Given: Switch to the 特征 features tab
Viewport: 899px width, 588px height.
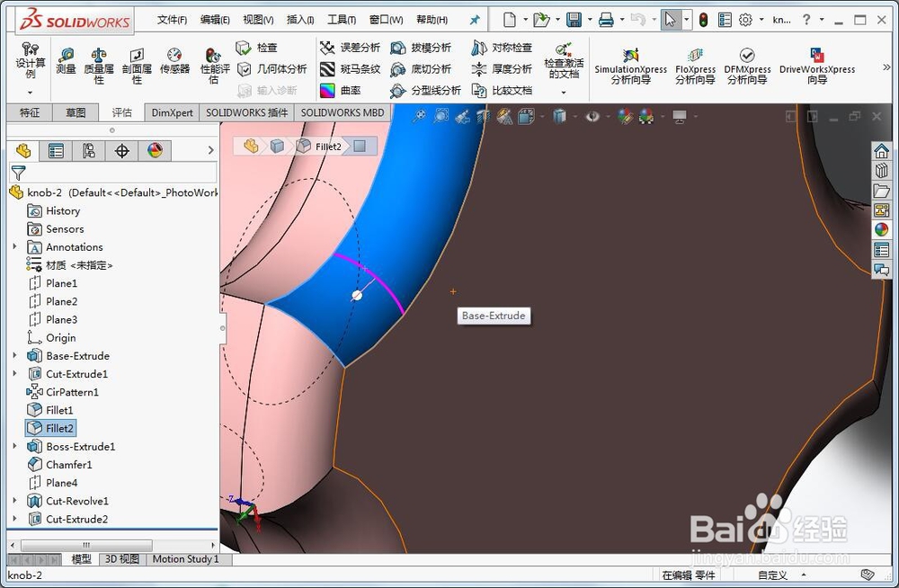Looking at the screenshot, I should coord(30,112).
